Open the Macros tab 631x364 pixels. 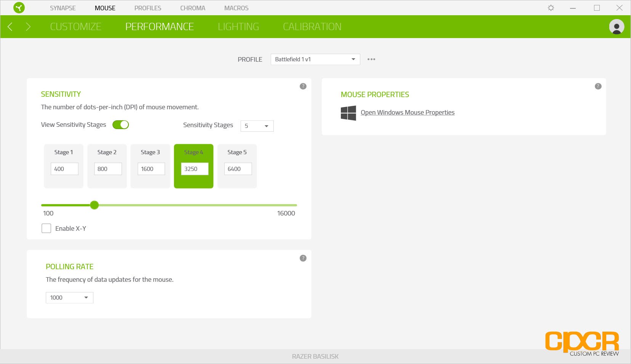tap(236, 8)
